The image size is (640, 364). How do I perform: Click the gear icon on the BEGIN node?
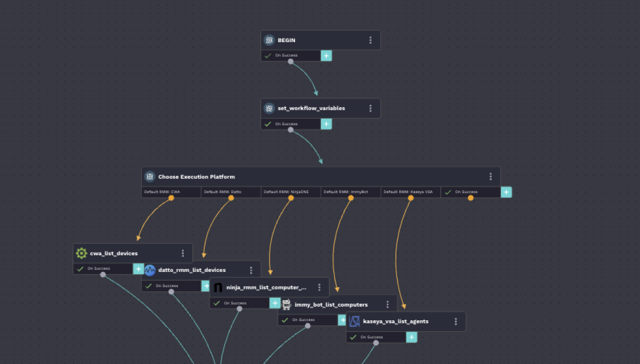click(x=269, y=40)
